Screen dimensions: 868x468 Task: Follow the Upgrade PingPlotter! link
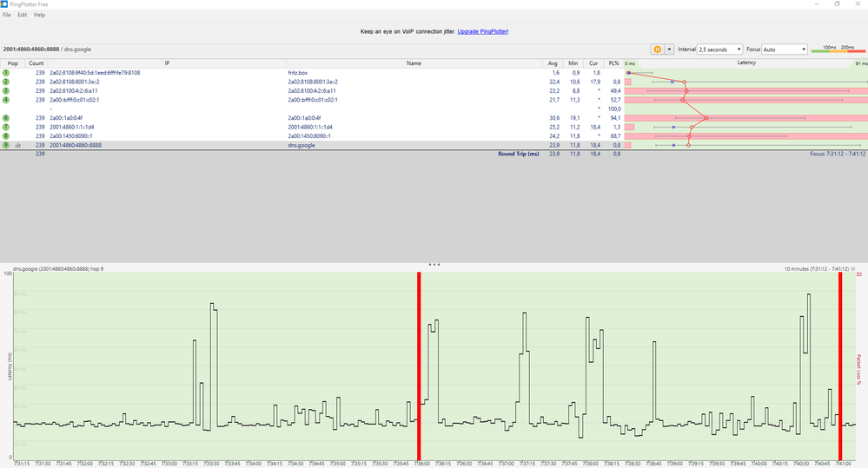click(483, 31)
